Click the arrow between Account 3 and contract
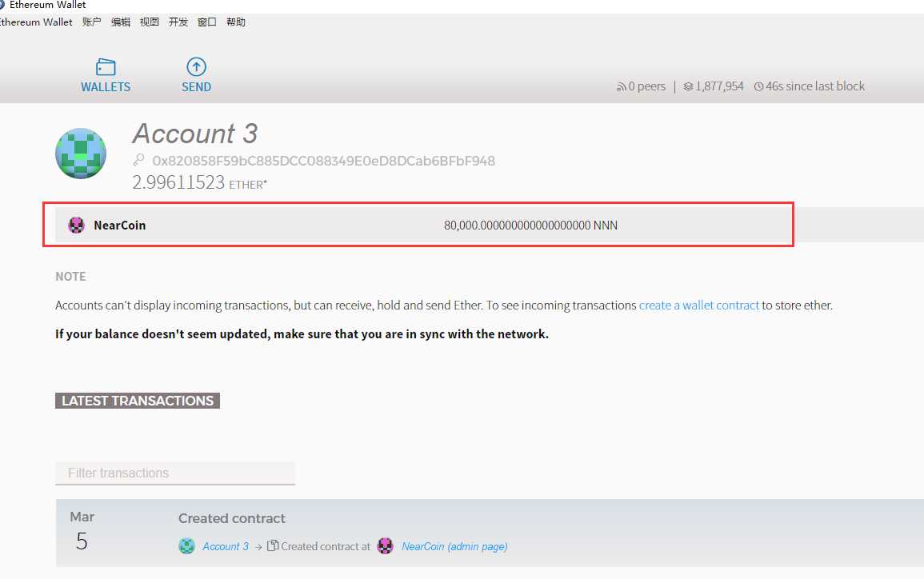This screenshot has width=924, height=579. pyautogui.click(x=258, y=546)
